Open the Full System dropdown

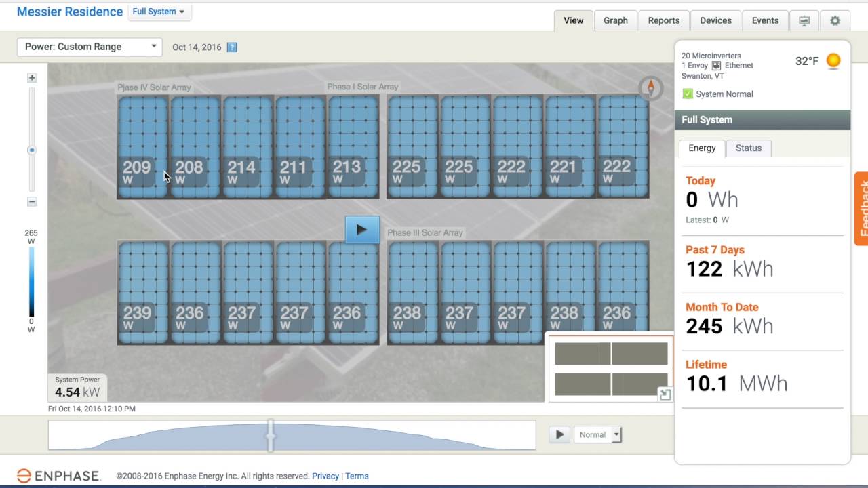click(x=159, y=12)
